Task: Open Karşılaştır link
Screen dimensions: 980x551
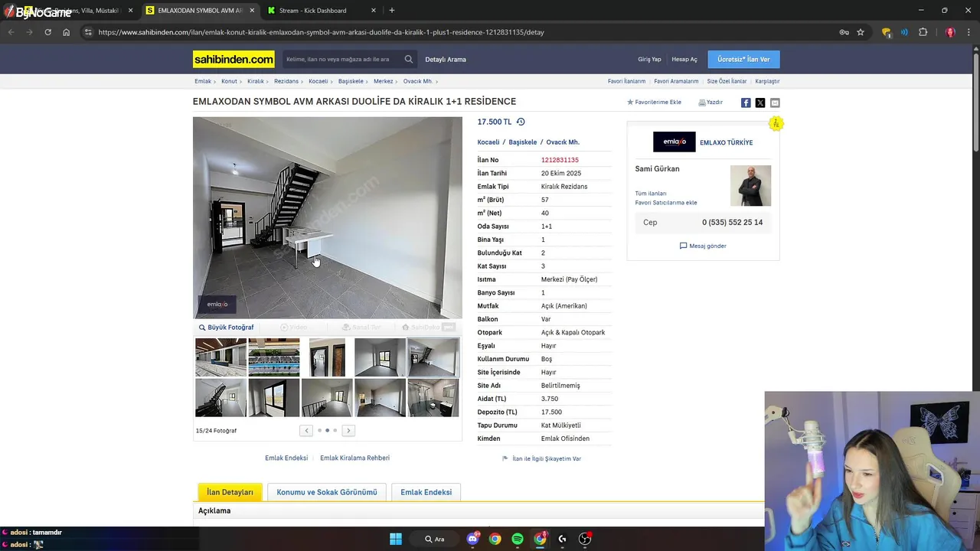Action: (x=767, y=81)
